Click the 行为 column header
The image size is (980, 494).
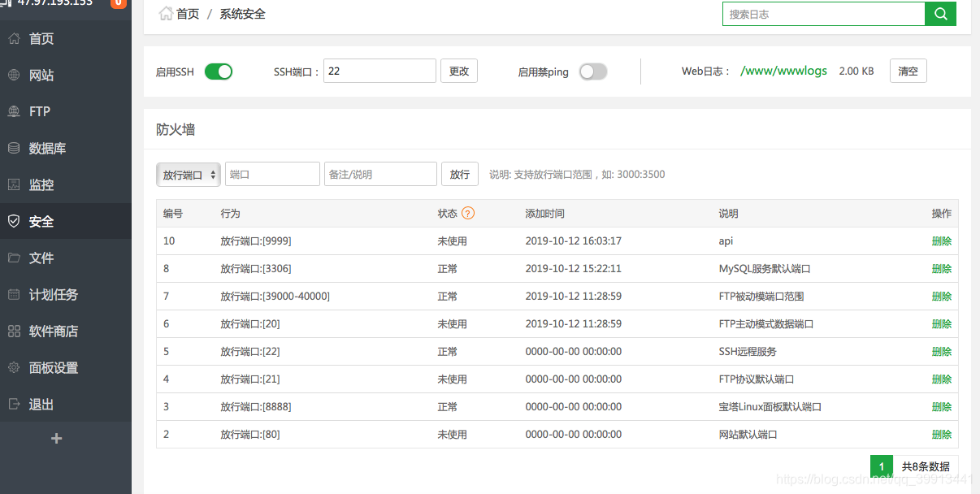230,214
